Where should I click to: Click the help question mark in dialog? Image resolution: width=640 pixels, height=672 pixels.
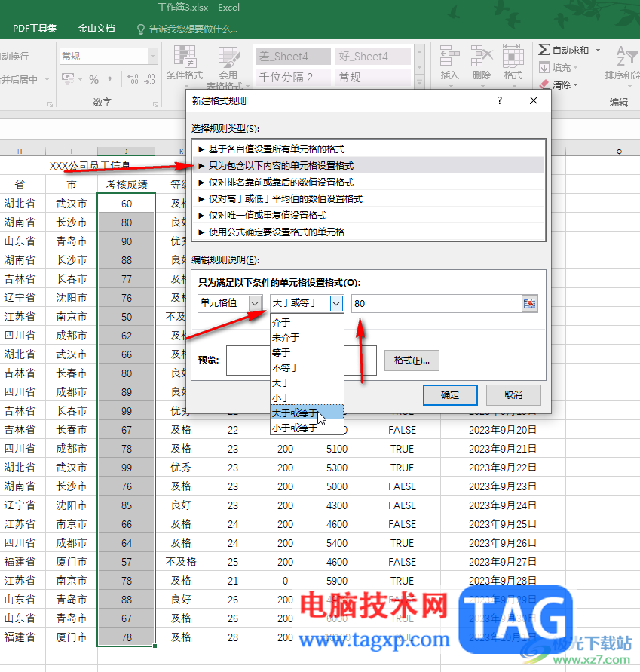(x=500, y=100)
